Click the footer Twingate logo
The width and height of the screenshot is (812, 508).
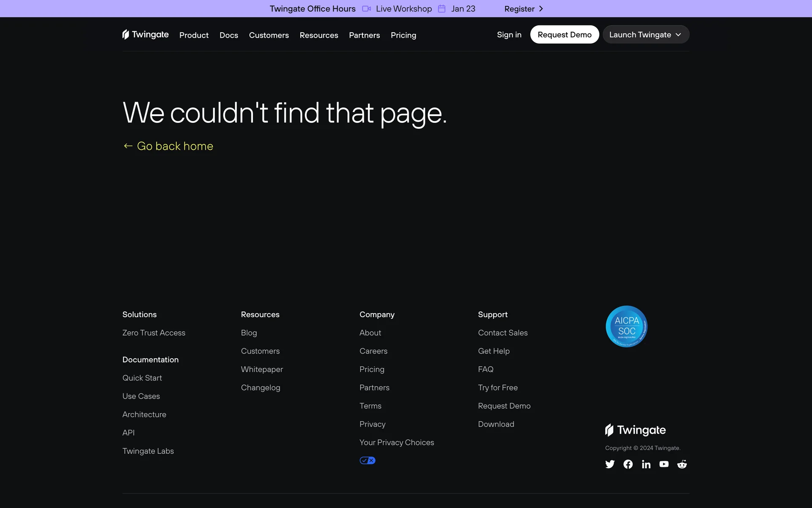tap(635, 430)
